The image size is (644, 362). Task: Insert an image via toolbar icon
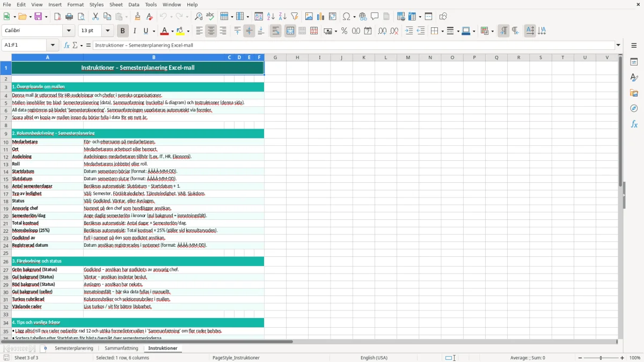point(309,17)
